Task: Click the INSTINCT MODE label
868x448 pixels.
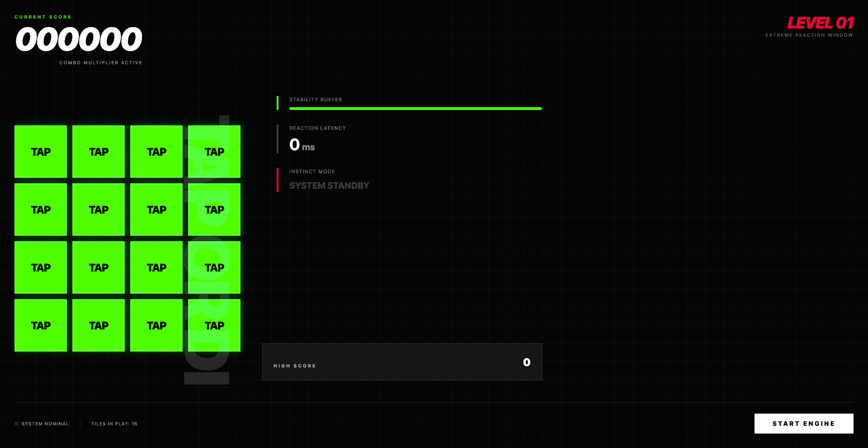Action: pos(312,172)
